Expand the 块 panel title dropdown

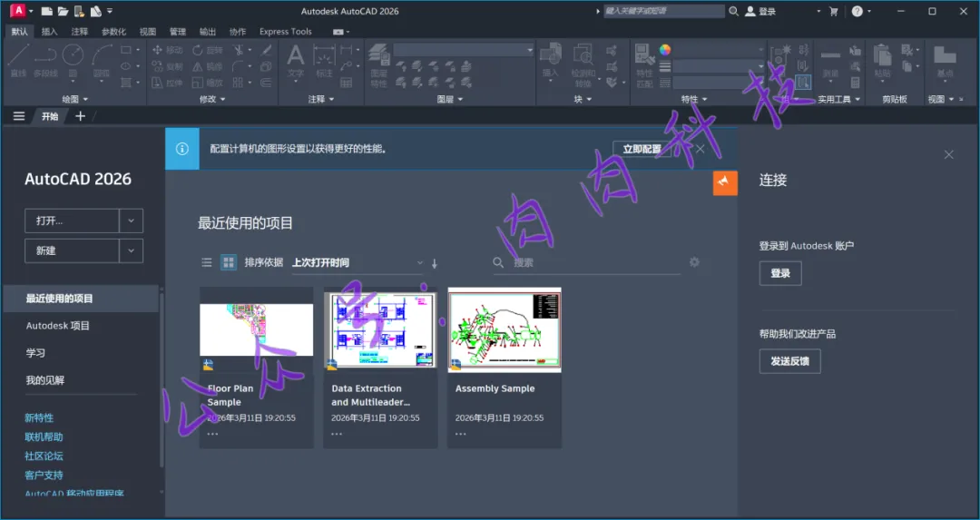pos(583,99)
